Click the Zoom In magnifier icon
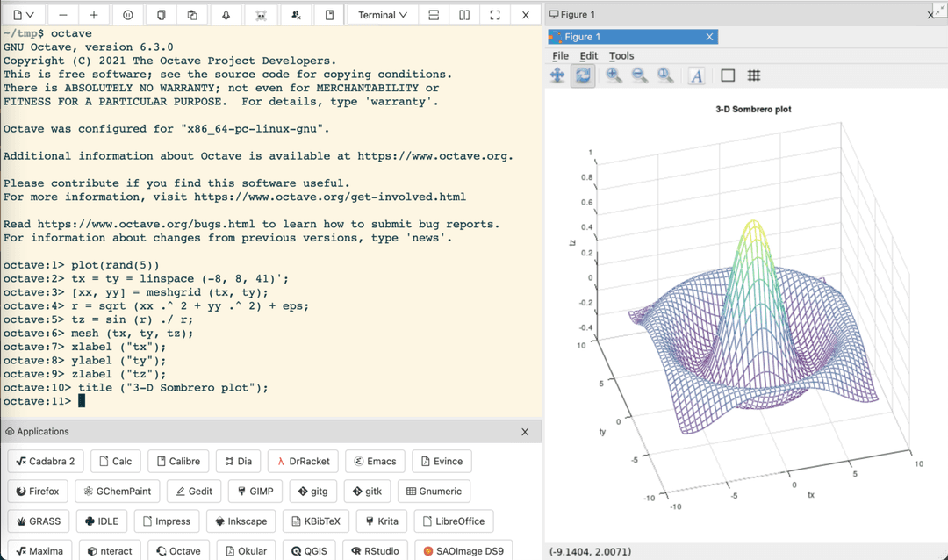 (614, 76)
